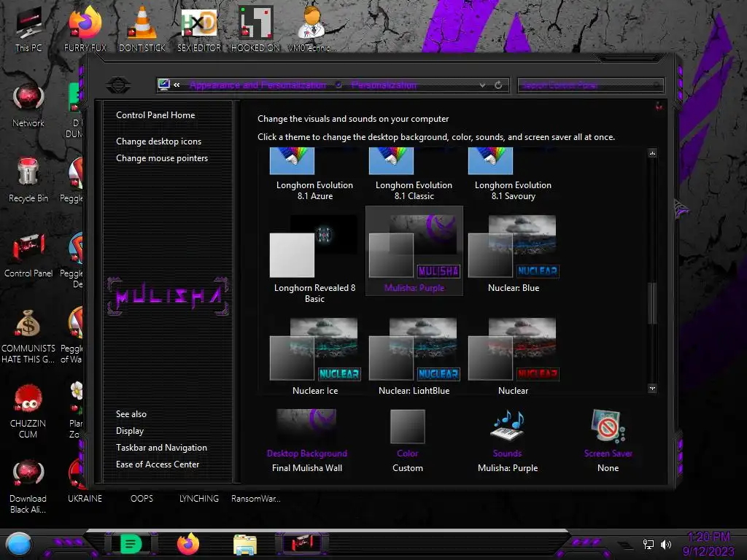Click the Color link text
This screenshot has width=747, height=560.
(x=407, y=454)
